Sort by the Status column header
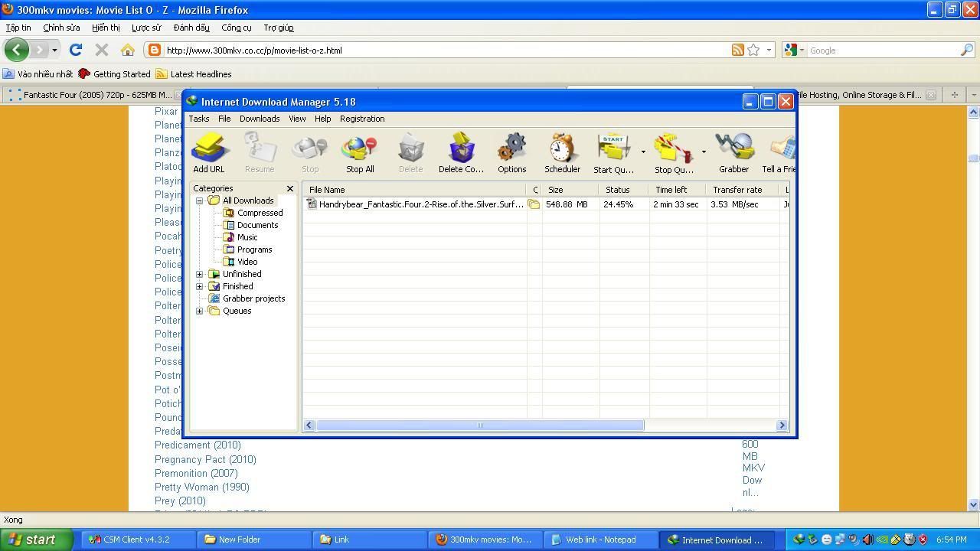The image size is (980, 551). [623, 190]
